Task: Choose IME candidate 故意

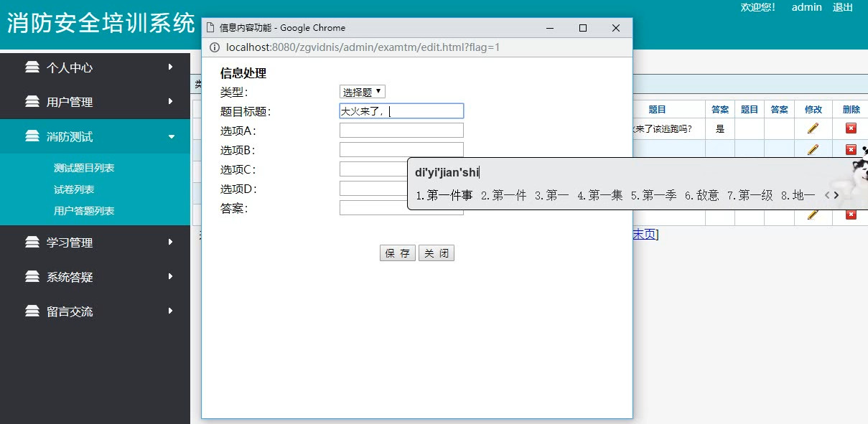Action: coord(701,195)
